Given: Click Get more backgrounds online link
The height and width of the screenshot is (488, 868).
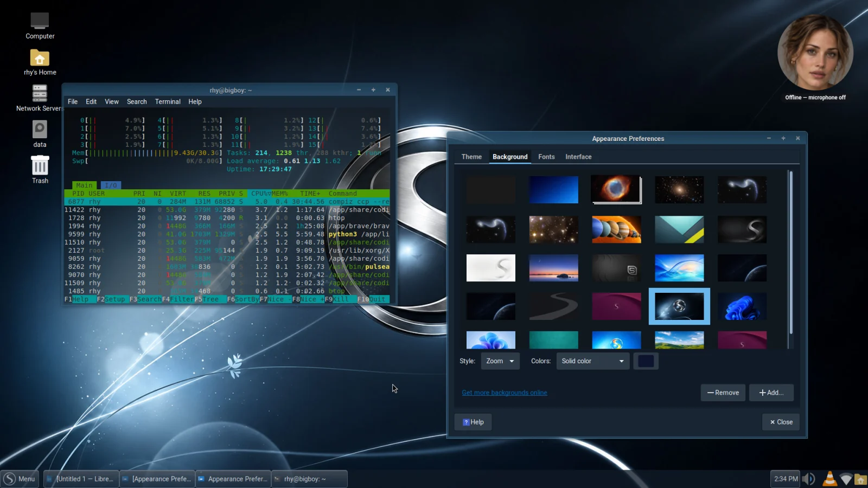Looking at the screenshot, I should tap(505, 393).
